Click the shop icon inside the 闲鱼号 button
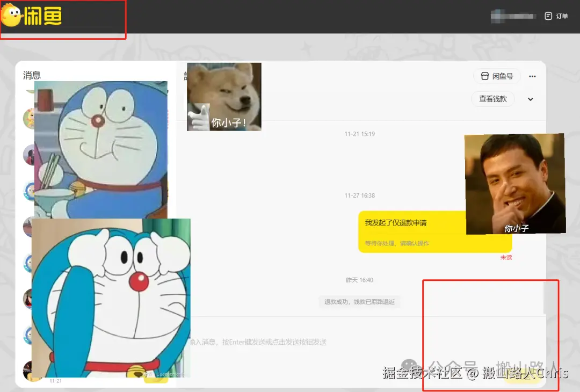 coord(485,76)
